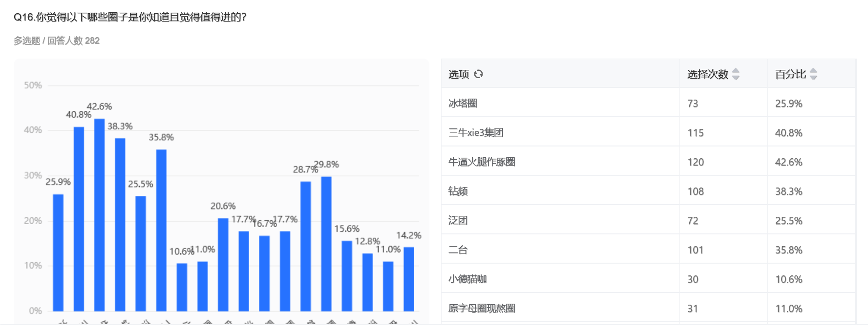The height and width of the screenshot is (333, 868).
Task: Select the 二台 row in the table
Action: (458, 250)
